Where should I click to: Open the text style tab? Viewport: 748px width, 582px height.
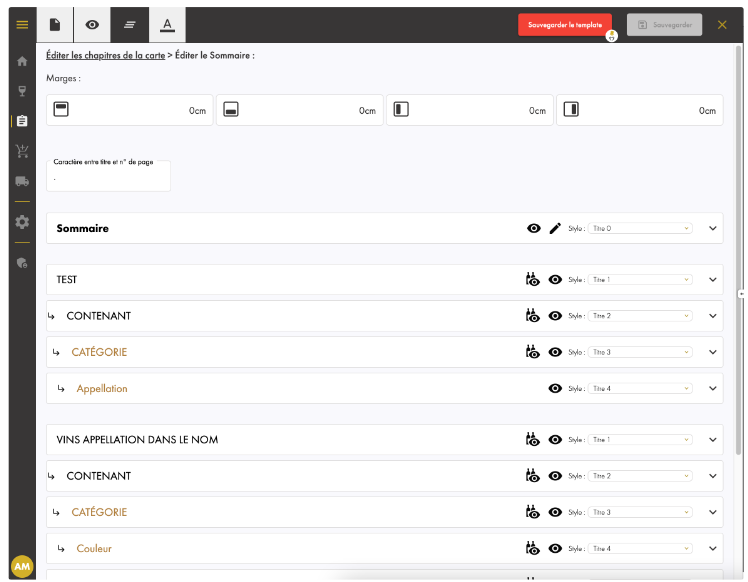[167, 24]
